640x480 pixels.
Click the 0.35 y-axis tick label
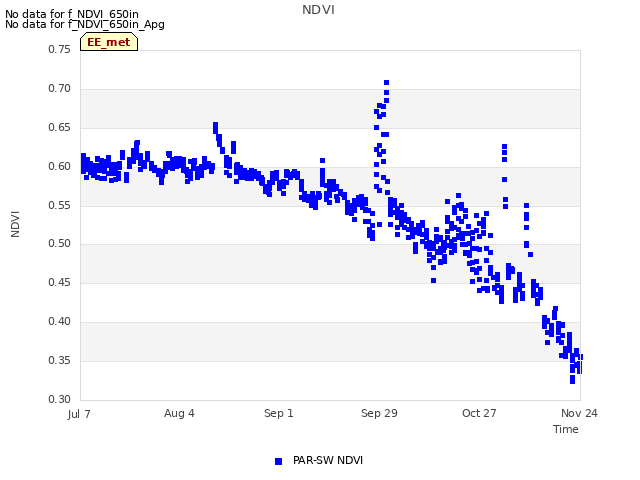pyautogui.click(x=60, y=360)
